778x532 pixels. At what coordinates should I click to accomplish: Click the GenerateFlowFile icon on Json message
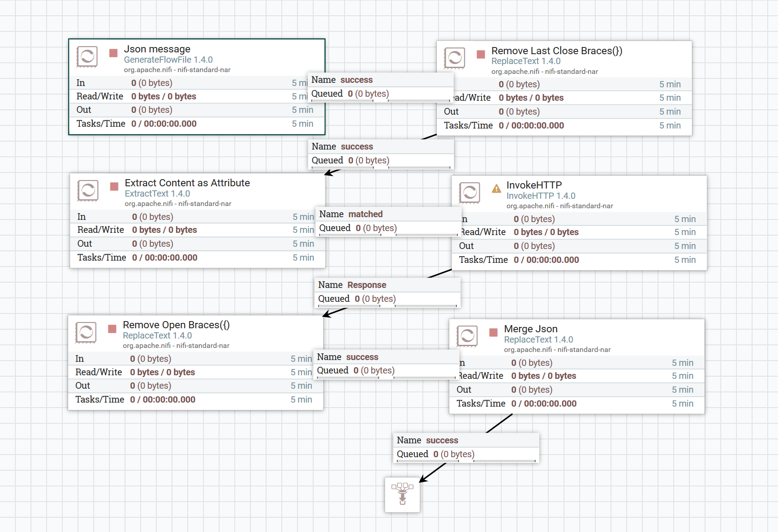coord(87,57)
